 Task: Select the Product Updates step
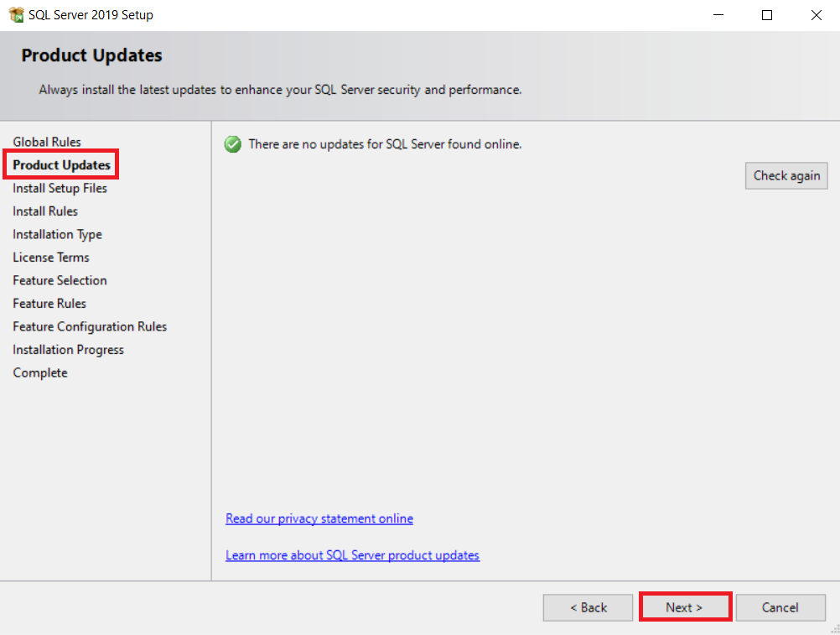pos(61,165)
